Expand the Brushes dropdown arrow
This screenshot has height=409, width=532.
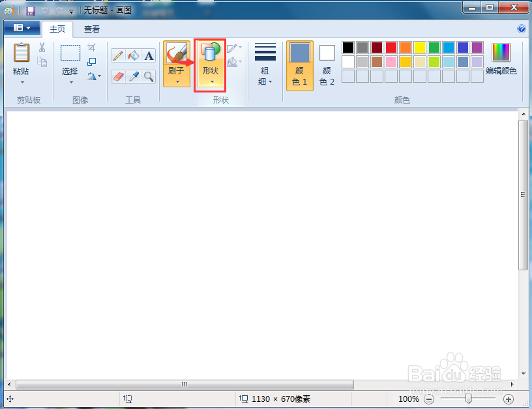click(177, 81)
